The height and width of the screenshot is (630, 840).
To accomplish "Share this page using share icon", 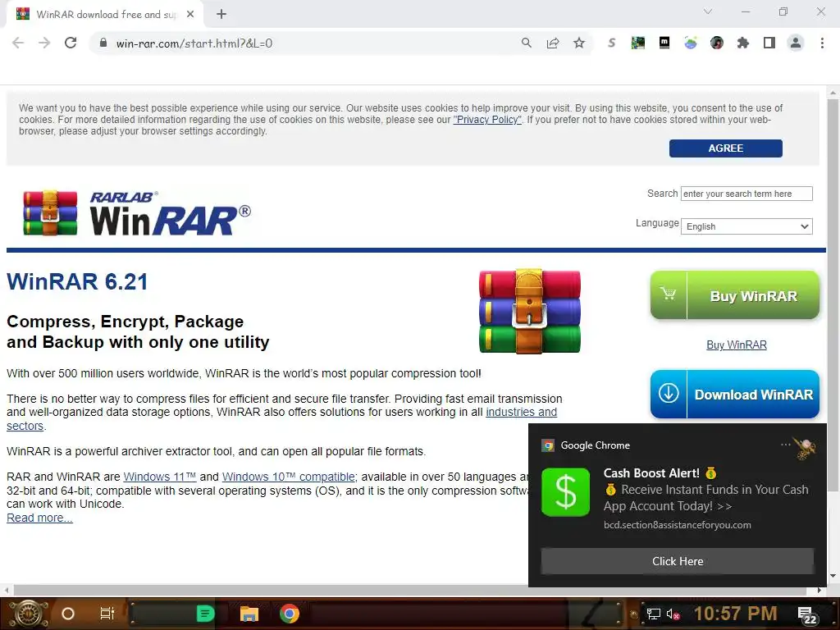I will point(553,43).
